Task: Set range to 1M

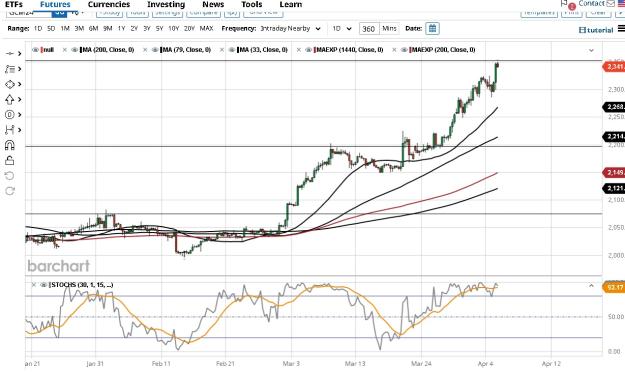Action: (65, 28)
